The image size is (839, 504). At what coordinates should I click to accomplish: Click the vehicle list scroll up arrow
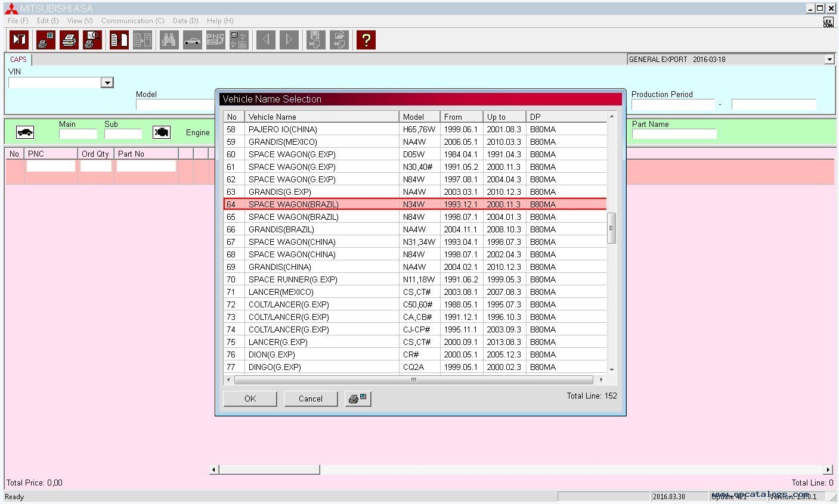(611, 116)
